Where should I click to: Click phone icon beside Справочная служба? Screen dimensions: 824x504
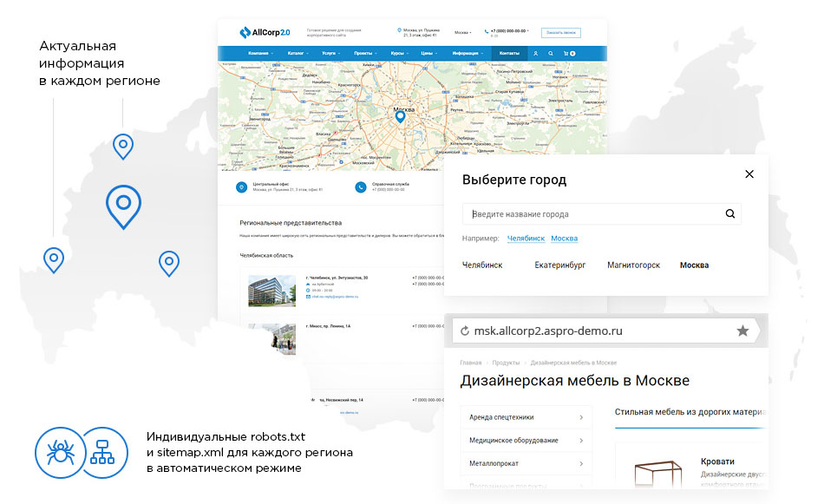(x=361, y=187)
